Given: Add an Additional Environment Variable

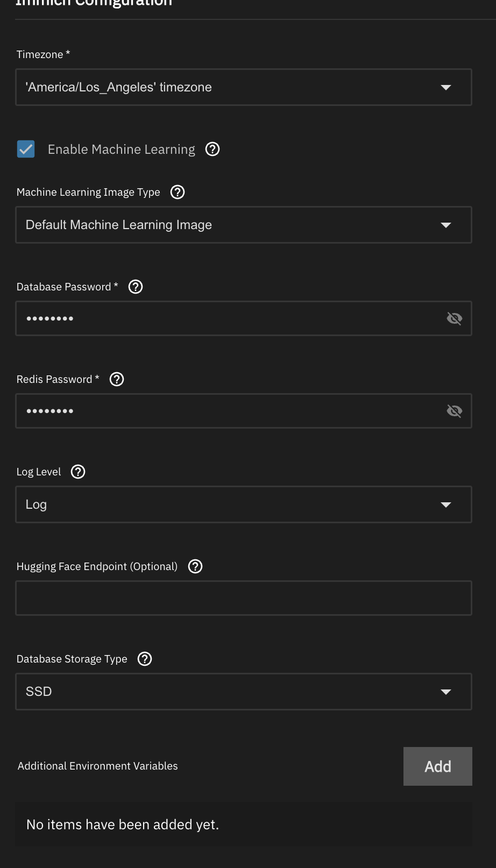Looking at the screenshot, I should (x=437, y=766).
